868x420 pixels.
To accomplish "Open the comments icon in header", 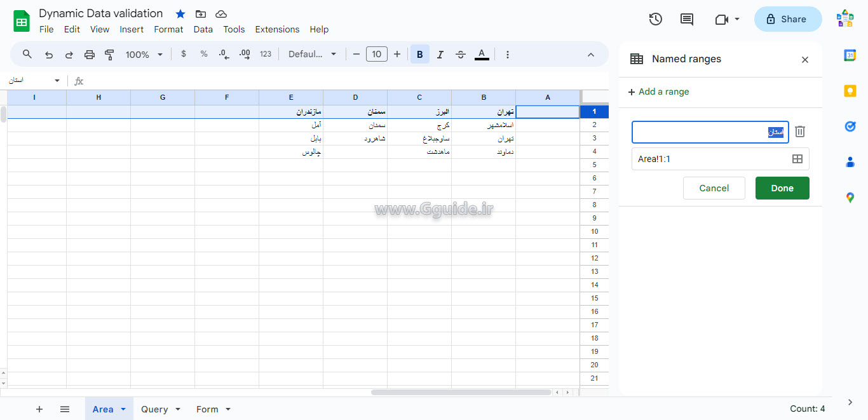I will pos(687,19).
